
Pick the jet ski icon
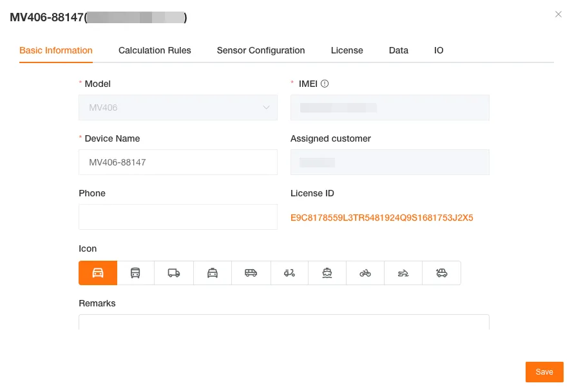pos(403,273)
